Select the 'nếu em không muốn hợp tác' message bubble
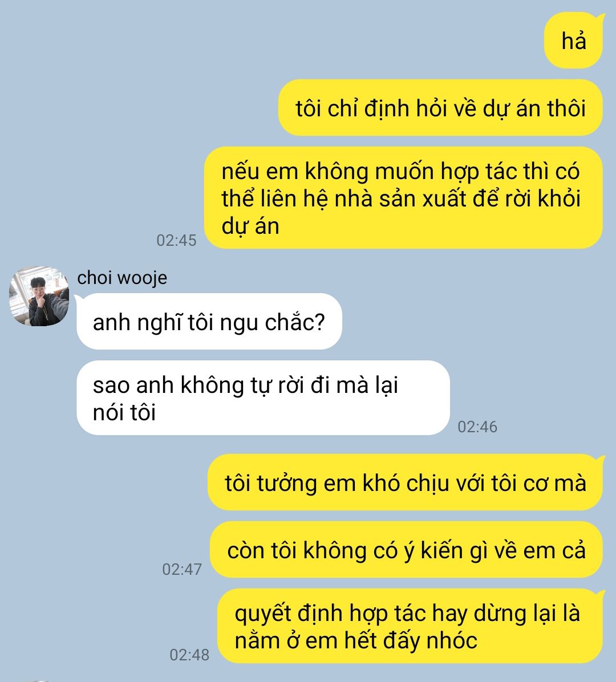616x682 pixels. coord(403,198)
